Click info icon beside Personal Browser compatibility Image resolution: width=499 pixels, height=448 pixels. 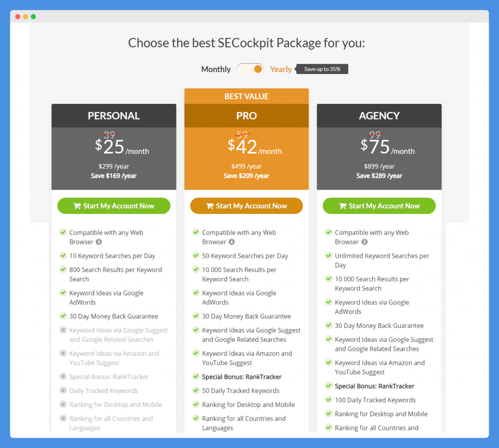click(x=99, y=242)
